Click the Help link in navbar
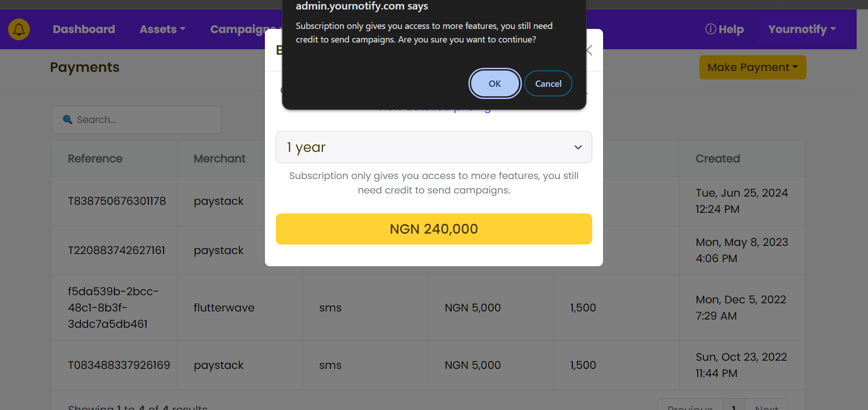 point(724,29)
